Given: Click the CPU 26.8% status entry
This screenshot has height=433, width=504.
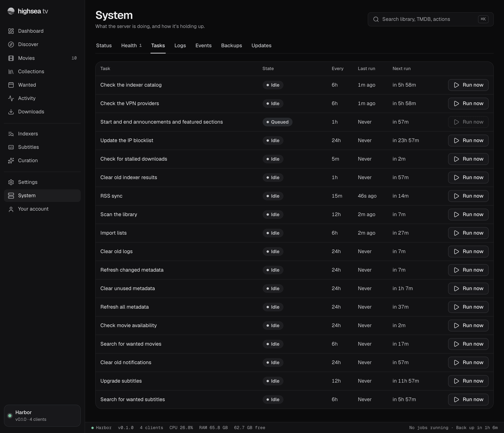Looking at the screenshot, I should pos(181,428).
